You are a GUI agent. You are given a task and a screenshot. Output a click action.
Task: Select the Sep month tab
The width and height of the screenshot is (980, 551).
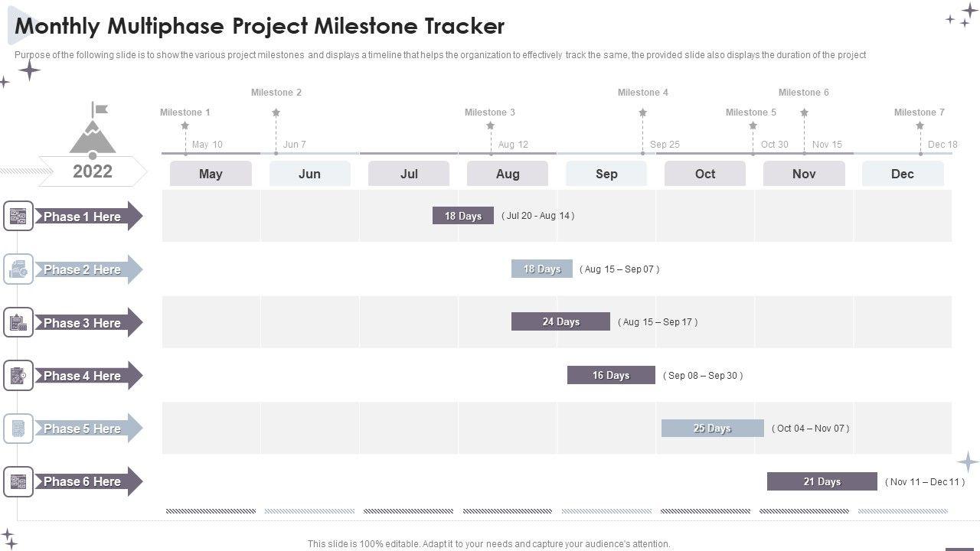(x=606, y=174)
